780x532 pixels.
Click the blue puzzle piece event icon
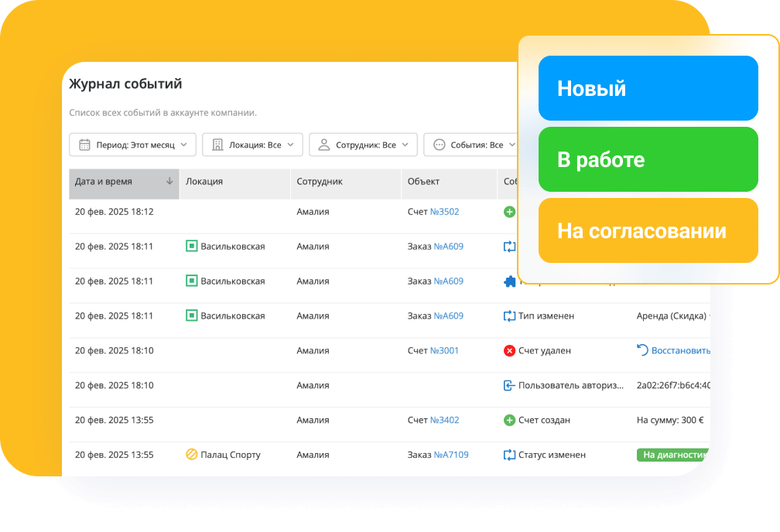click(x=510, y=281)
